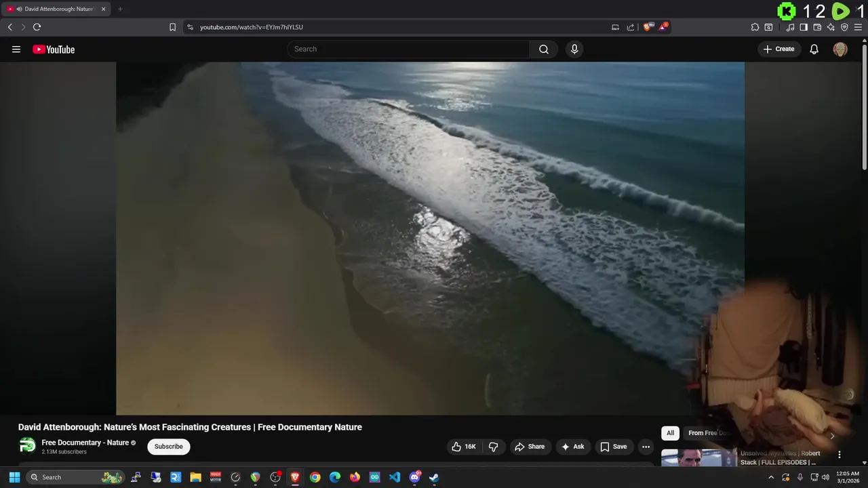Open the Free Documentary channel avatar
The height and width of the screenshot is (488, 868).
tap(27, 445)
